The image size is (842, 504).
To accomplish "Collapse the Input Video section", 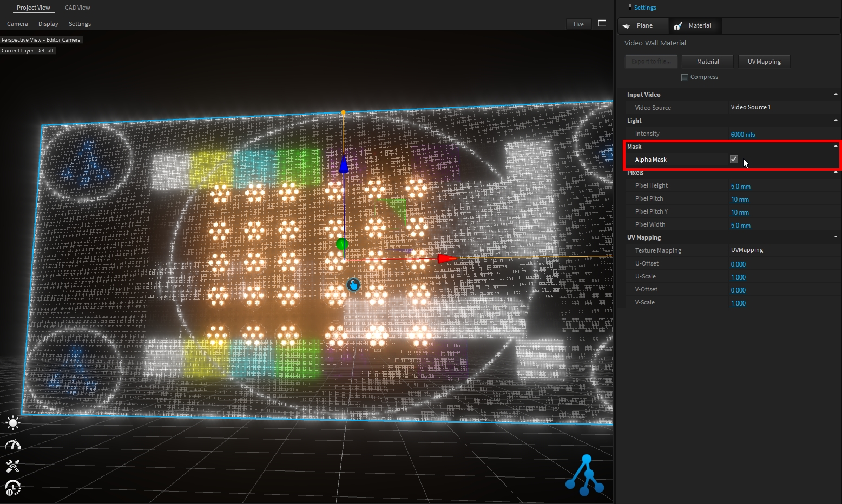I will coord(836,94).
